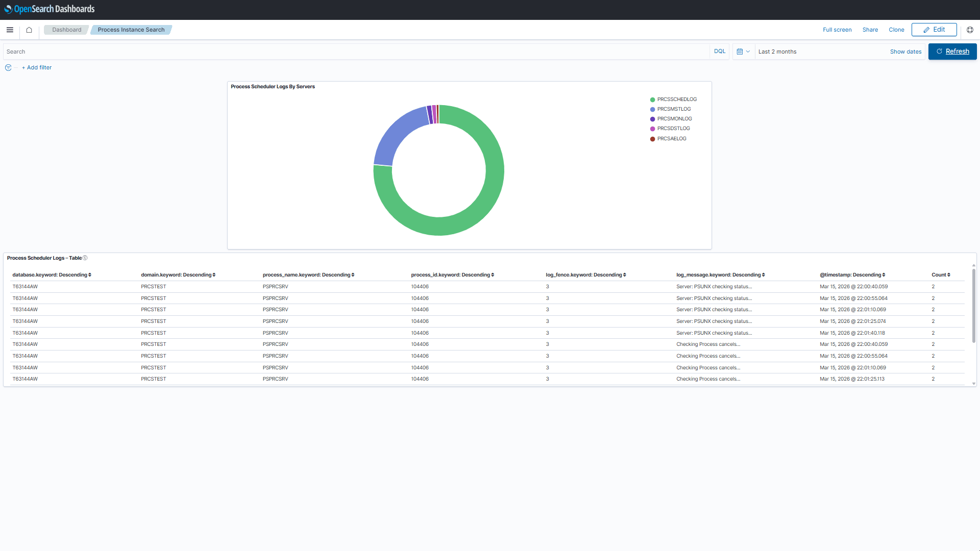Viewport: 980px width, 551px height.
Task: Click PSPRCSRV in the 22:00:55.064 PSUNX row
Action: point(275,298)
